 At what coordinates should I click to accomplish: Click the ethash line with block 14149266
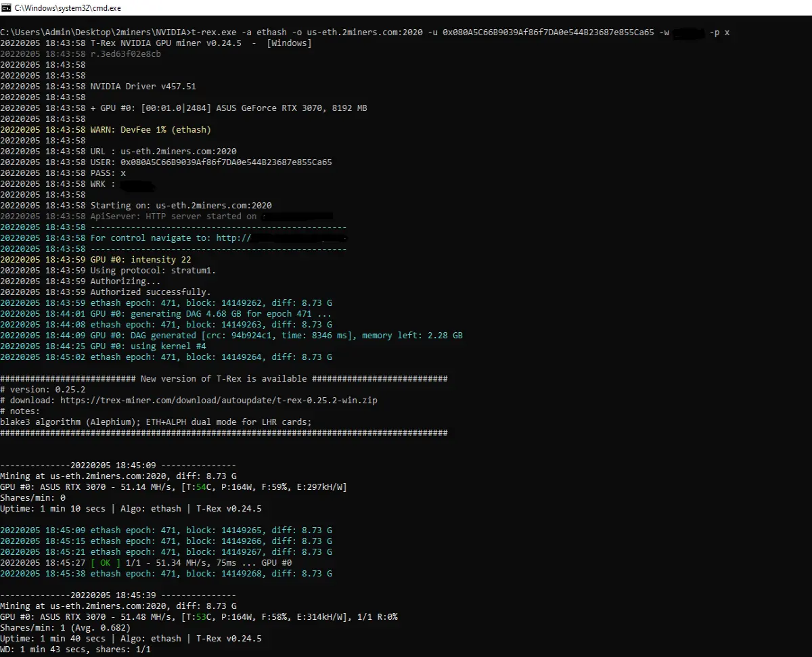coord(166,541)
